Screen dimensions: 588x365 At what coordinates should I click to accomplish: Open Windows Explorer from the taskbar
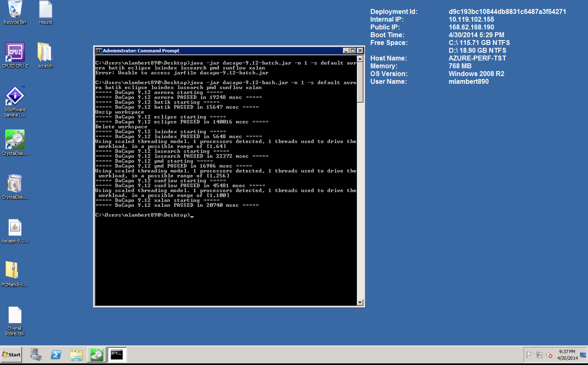76,355
